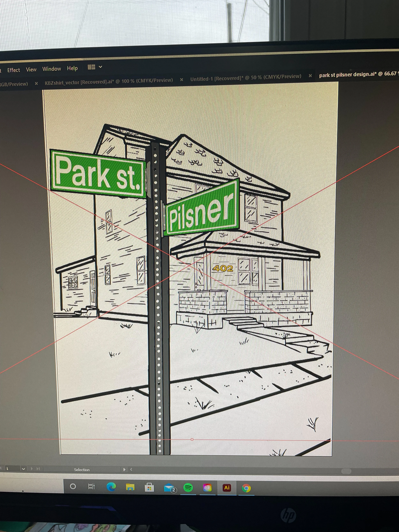Expand the Arrange Documents dropdown chevron
399x532 pixels.
[x=101, y=67]
